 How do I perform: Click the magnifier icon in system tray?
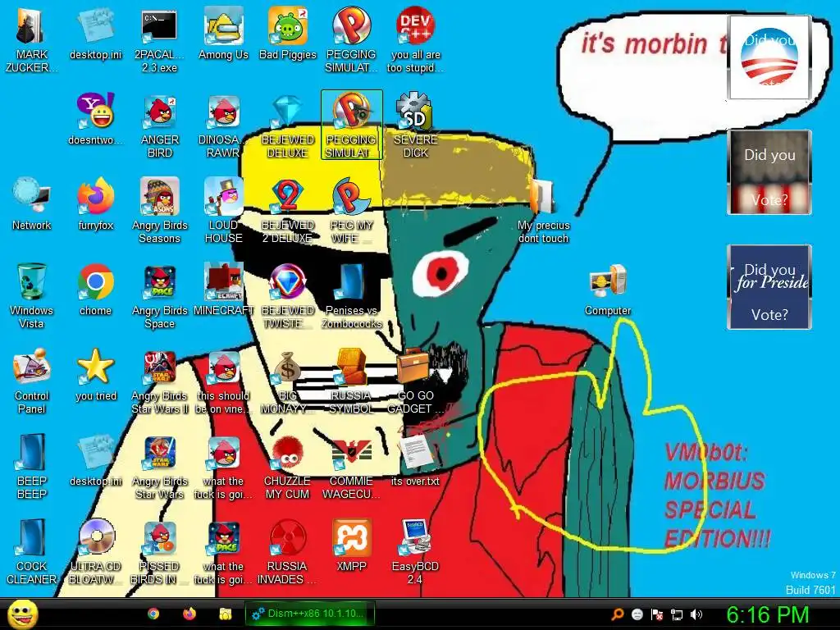click(617, 614)
